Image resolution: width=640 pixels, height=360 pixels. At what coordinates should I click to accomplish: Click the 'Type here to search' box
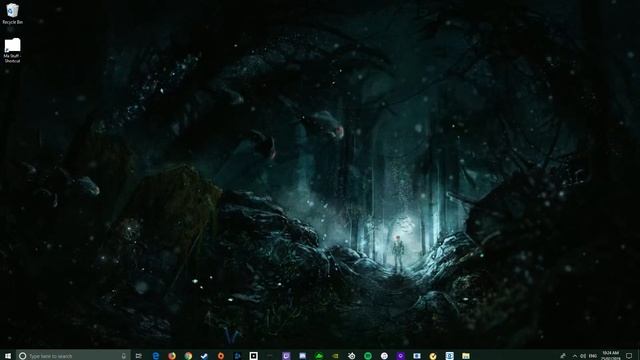coord(73,356)
